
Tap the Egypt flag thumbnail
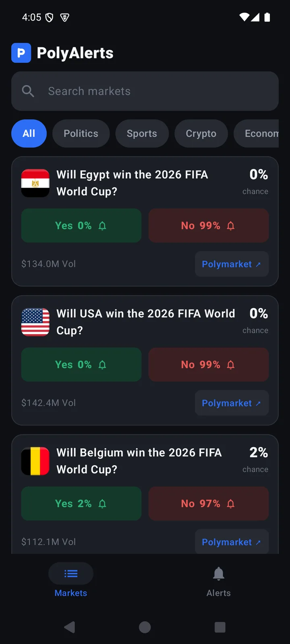[35, 183]
